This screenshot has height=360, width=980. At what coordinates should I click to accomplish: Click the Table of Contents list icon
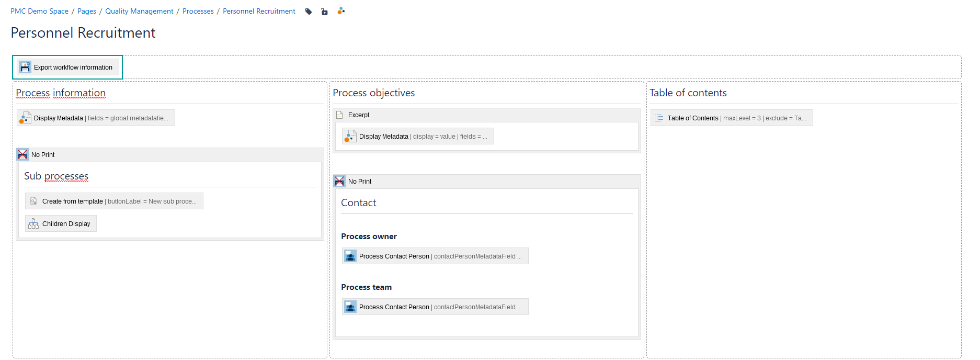(659, 118)
